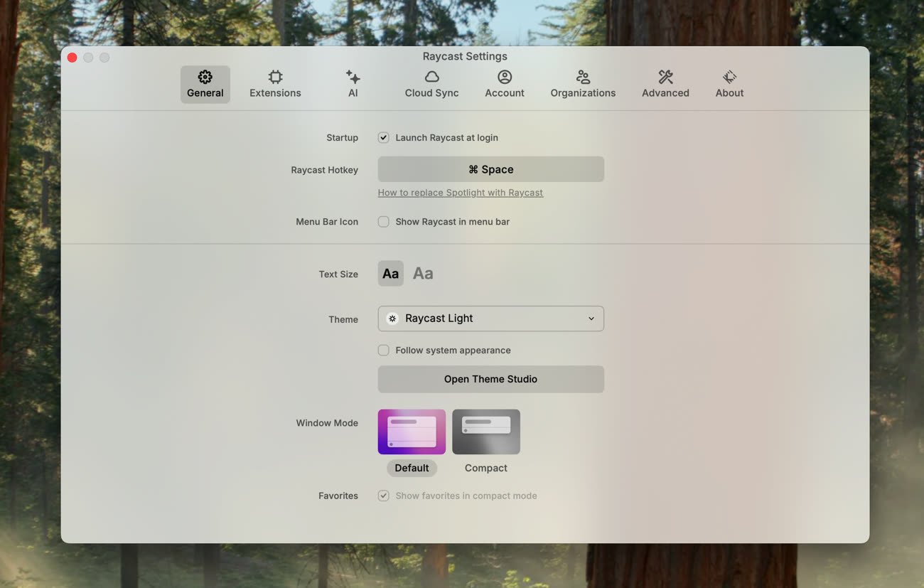Click the Theme label
The height and width of the screenshot is (588, 924).
coord(343,320)
